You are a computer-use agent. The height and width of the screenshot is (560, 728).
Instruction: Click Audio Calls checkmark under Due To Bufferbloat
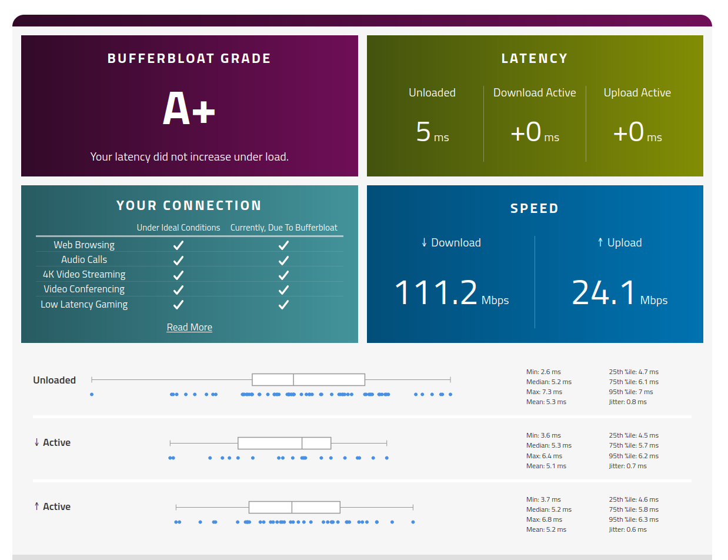point(283,259)
